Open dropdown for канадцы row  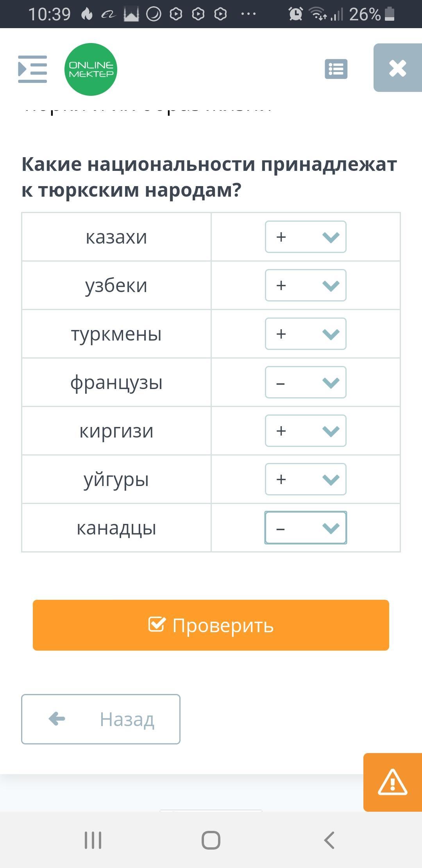(x=306, y=528)
